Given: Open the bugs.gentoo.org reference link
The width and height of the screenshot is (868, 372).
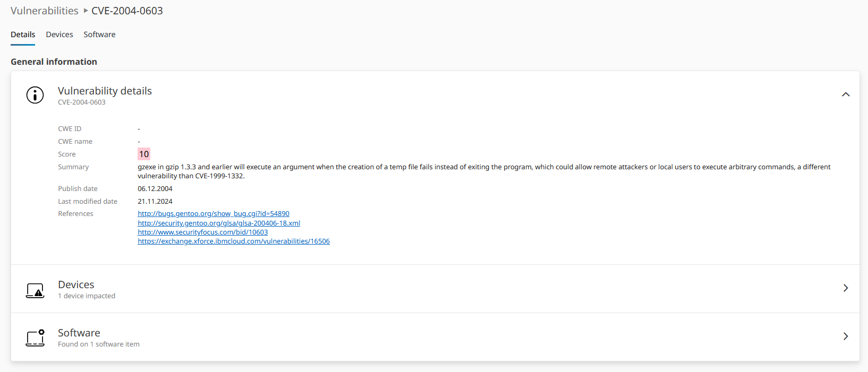Looking at the screenshot, I should (214, 214).
